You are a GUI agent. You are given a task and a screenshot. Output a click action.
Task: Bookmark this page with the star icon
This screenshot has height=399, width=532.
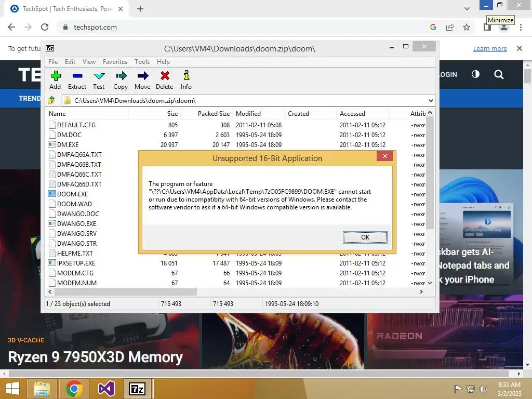467,27
